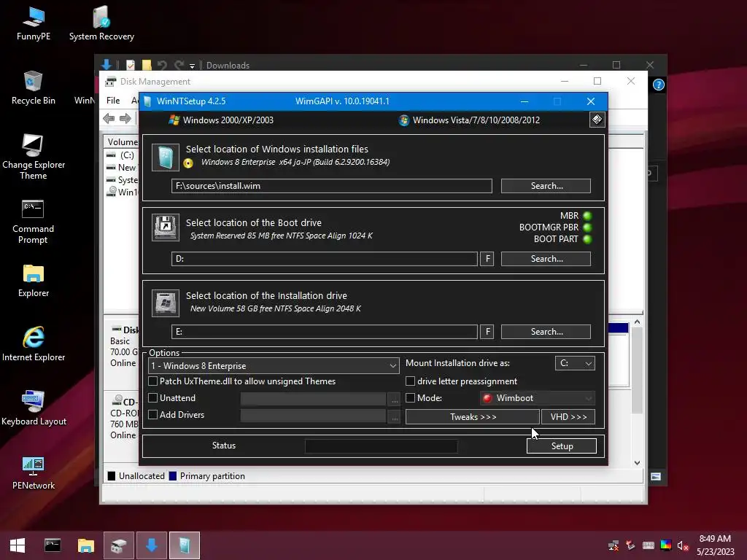
Task: Click the yellow disc image info icon
Action: (188, 163)
